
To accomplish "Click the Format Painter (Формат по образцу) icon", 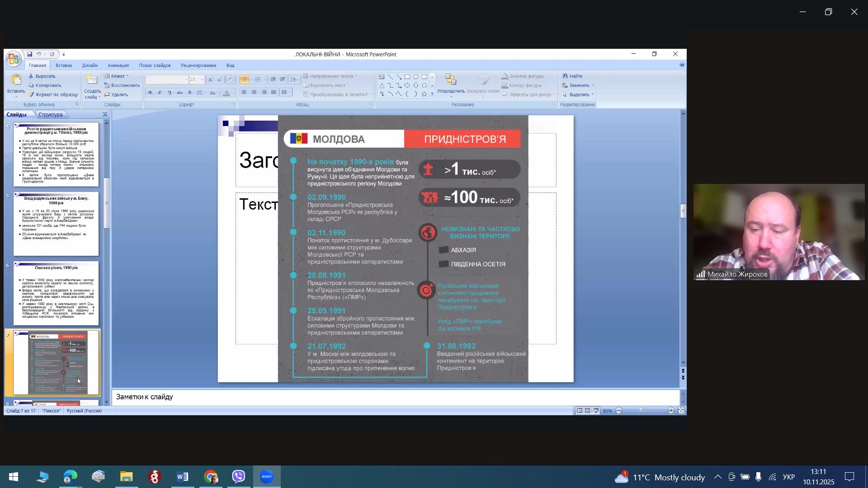I will 31,95.
